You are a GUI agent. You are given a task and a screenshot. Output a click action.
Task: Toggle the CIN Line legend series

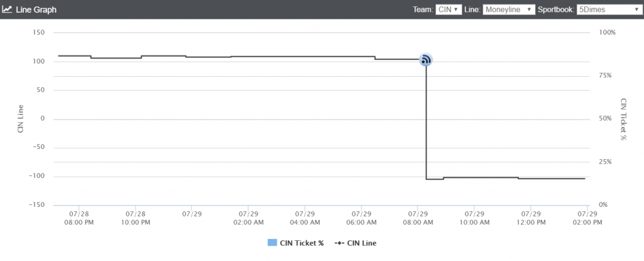(x=355, y=243)
